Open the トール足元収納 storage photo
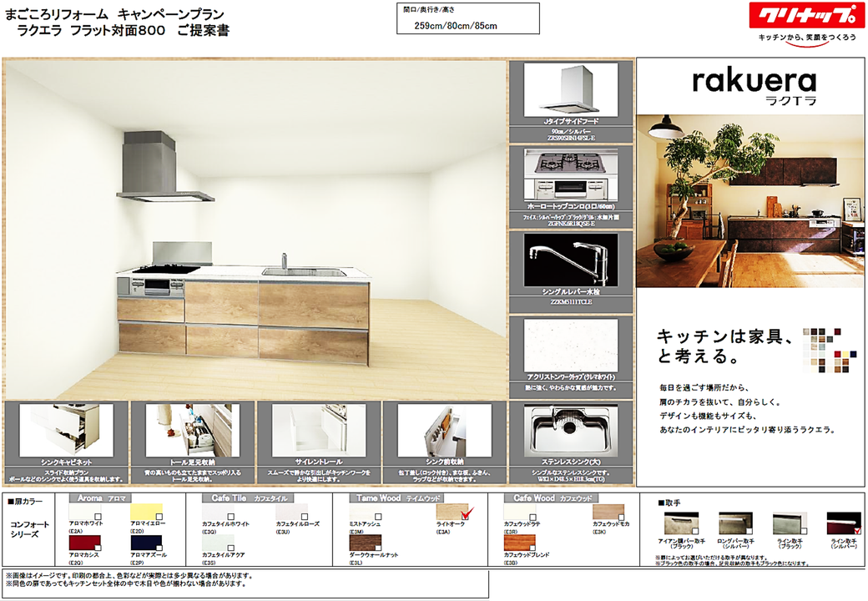This screenshot has width=868, height=601. pyautogui.click(x=193, y=431)
